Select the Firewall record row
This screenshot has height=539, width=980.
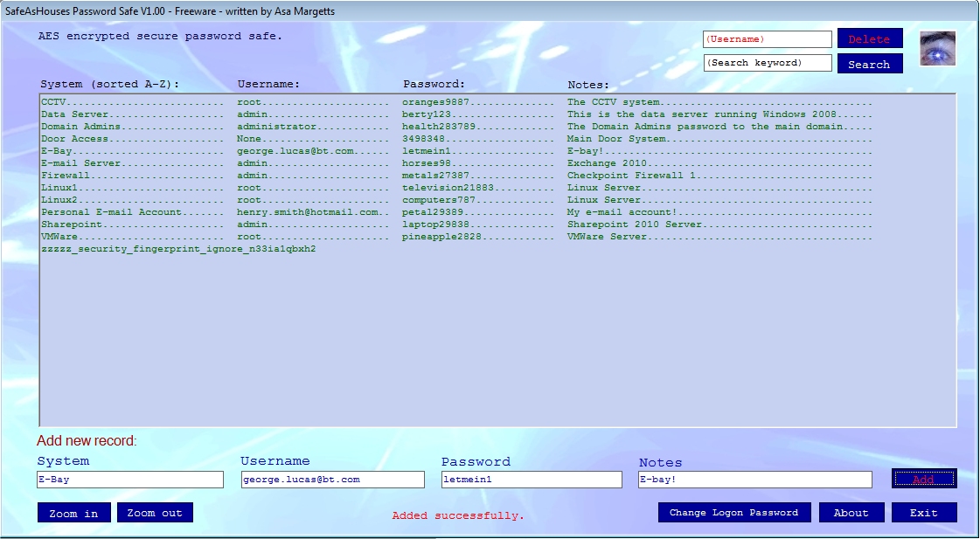tap(456, 176)
